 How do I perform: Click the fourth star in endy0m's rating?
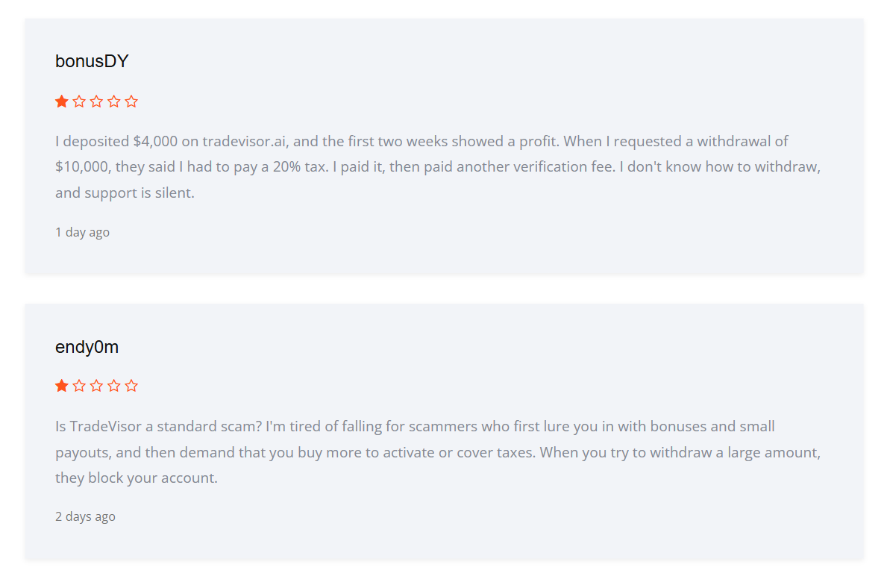pos(114,386)
